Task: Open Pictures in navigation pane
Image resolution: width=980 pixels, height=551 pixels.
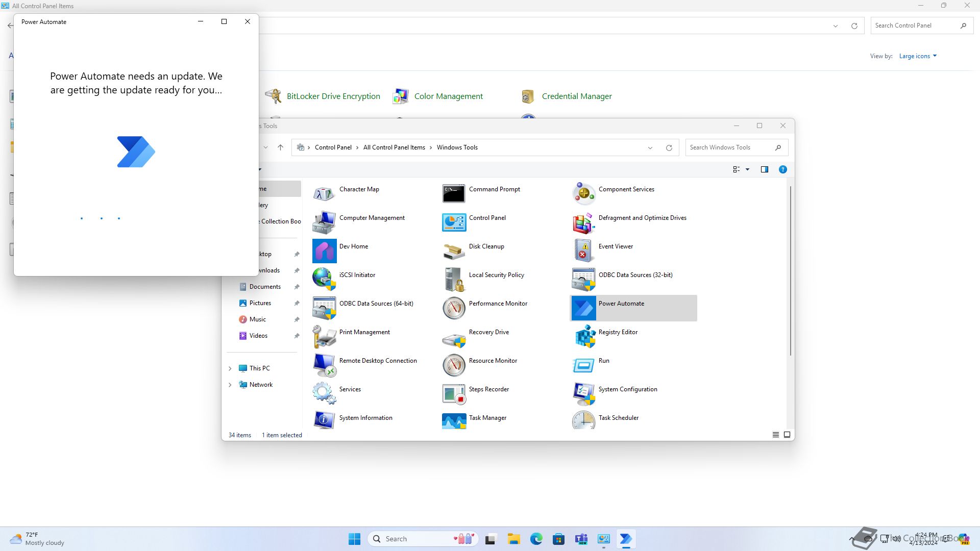Action: pos(260,303)
